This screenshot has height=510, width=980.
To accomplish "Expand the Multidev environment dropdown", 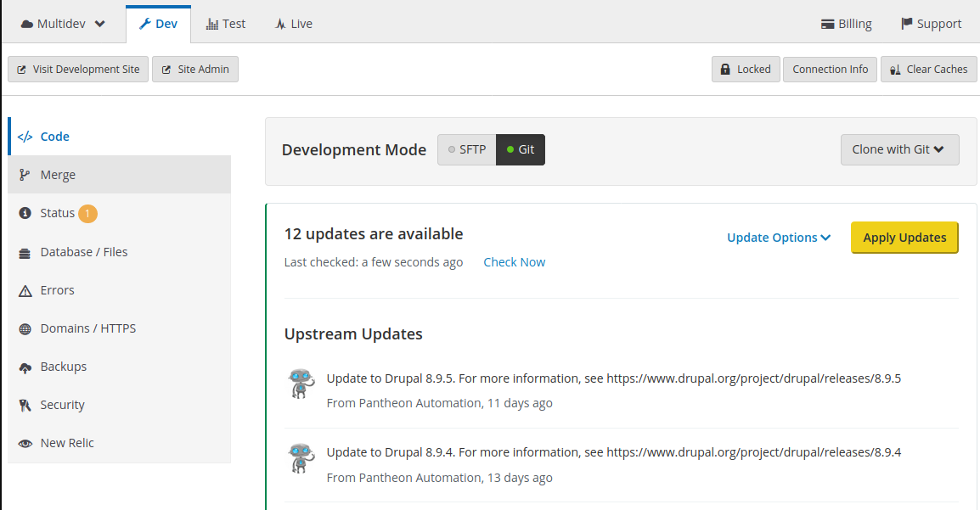I will click(x=63, y=24).
